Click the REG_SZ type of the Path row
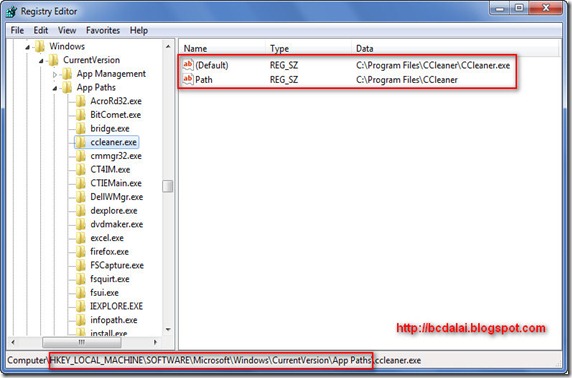The image size is (572, 378). point(284,80)
